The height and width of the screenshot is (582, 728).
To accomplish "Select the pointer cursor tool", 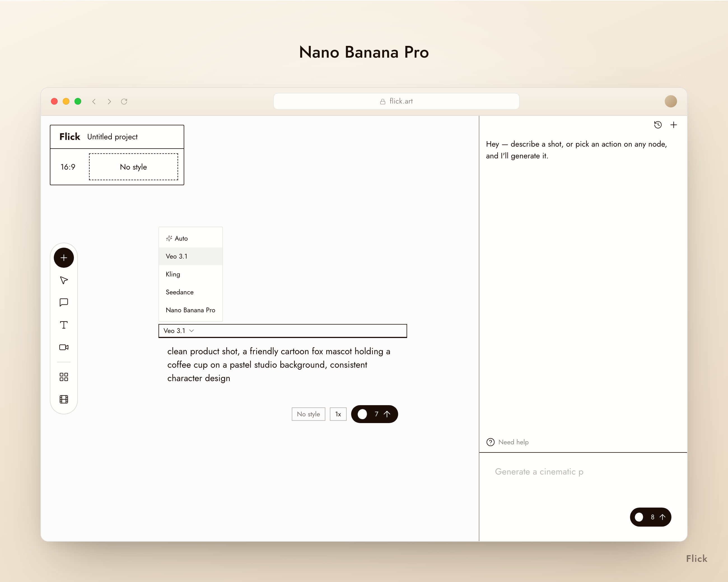I will 64,280.
